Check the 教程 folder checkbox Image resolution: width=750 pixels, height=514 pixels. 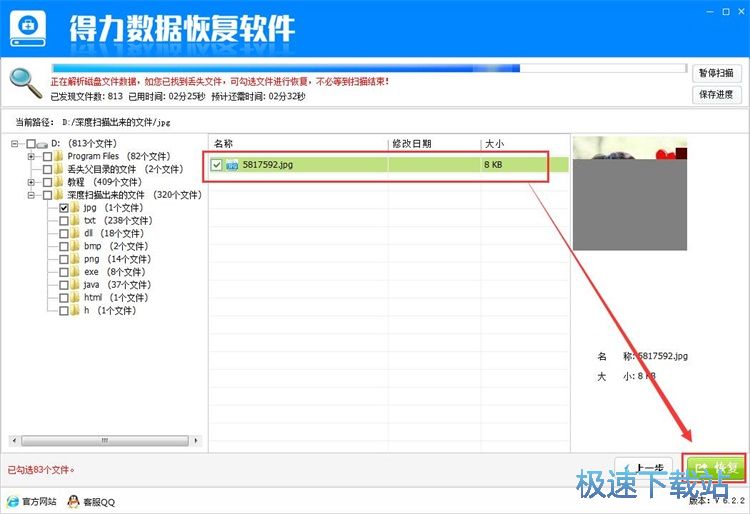tap(47, 183)
